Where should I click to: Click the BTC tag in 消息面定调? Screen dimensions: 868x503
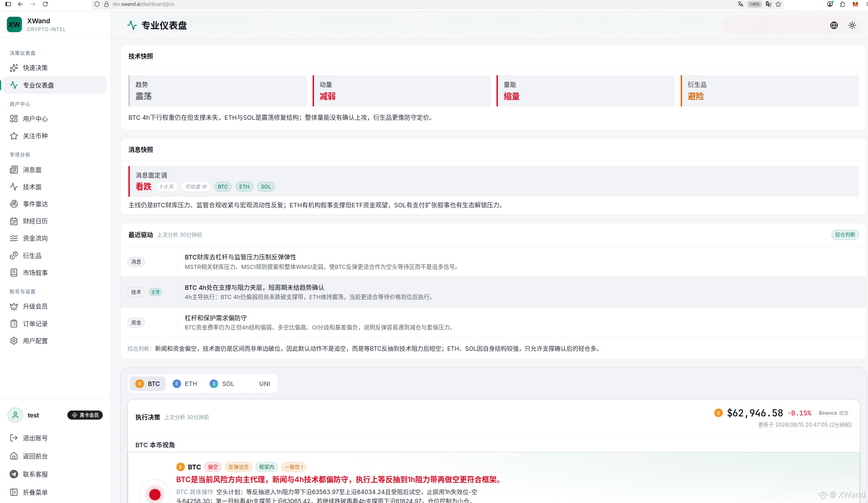click(223, 186)
